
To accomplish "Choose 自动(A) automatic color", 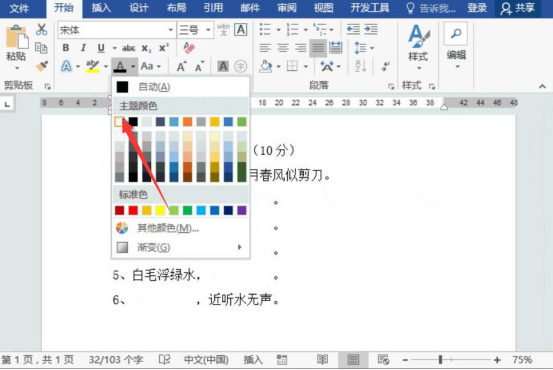I will pos(180,87).
